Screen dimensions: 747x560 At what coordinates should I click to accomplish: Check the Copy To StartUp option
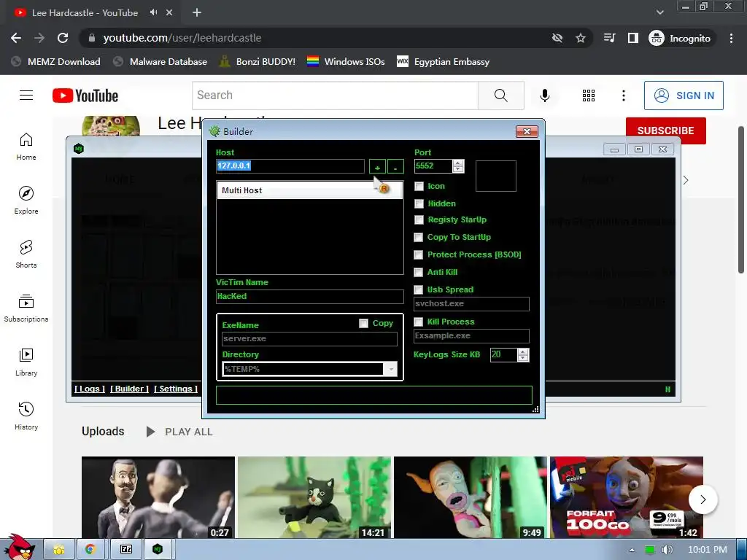tap(418, 237)
